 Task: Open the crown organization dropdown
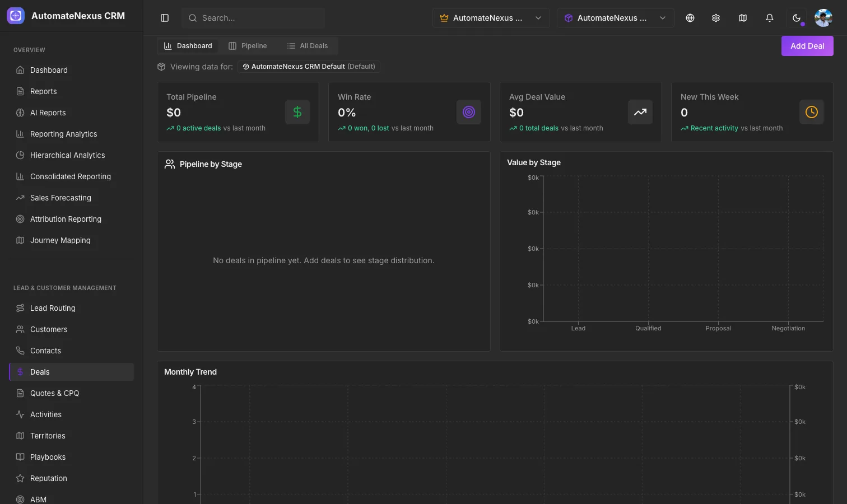point(491,18)
